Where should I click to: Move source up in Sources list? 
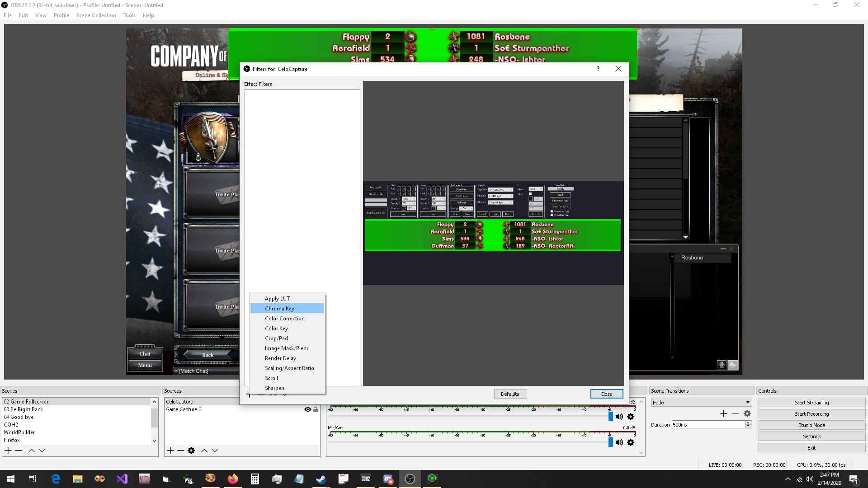click(204, 450)
